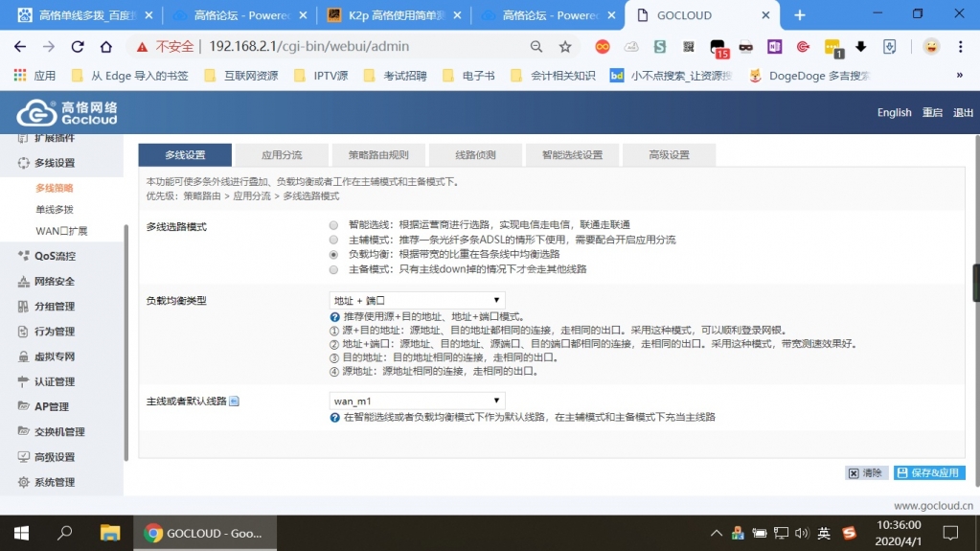Switch to the 多线设置 tab
The height and width of the screenshot is (551, 980).
[x=185, y=155]
